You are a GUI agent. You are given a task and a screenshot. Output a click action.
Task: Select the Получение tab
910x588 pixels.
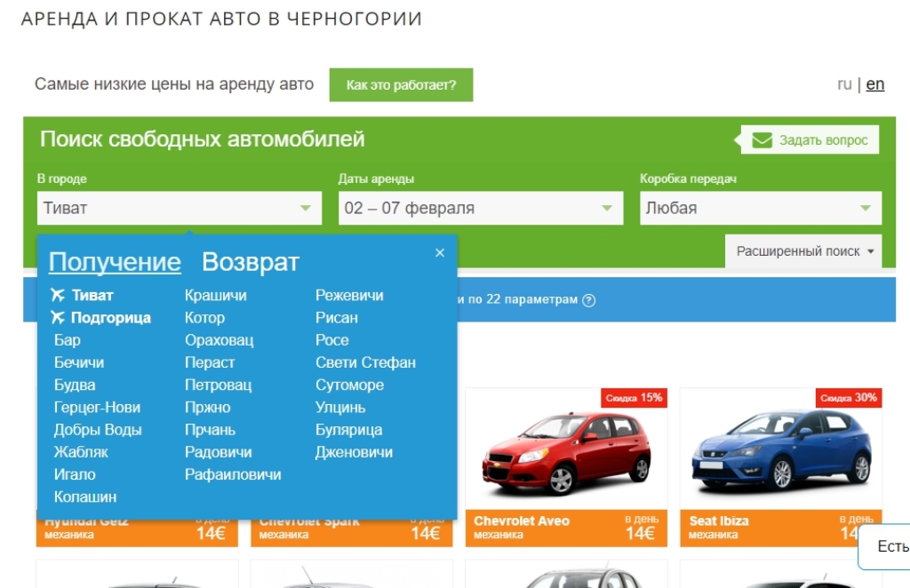click(115, 262)
